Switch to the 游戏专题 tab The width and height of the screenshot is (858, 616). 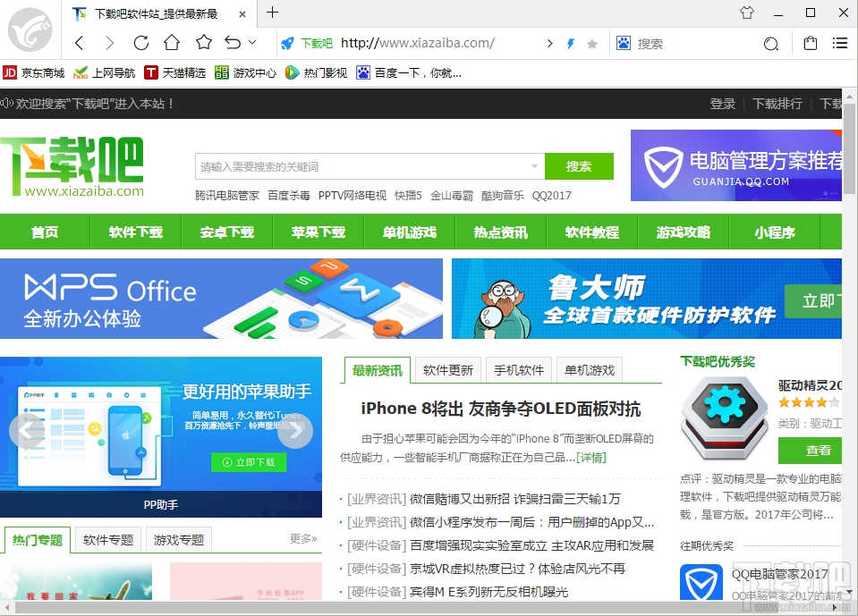tap(179, 540)
